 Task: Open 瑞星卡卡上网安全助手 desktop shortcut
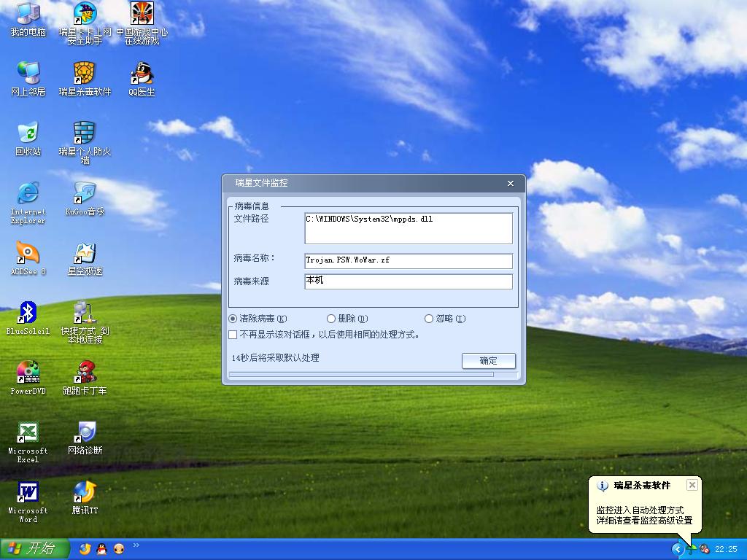tap(85, 23)
